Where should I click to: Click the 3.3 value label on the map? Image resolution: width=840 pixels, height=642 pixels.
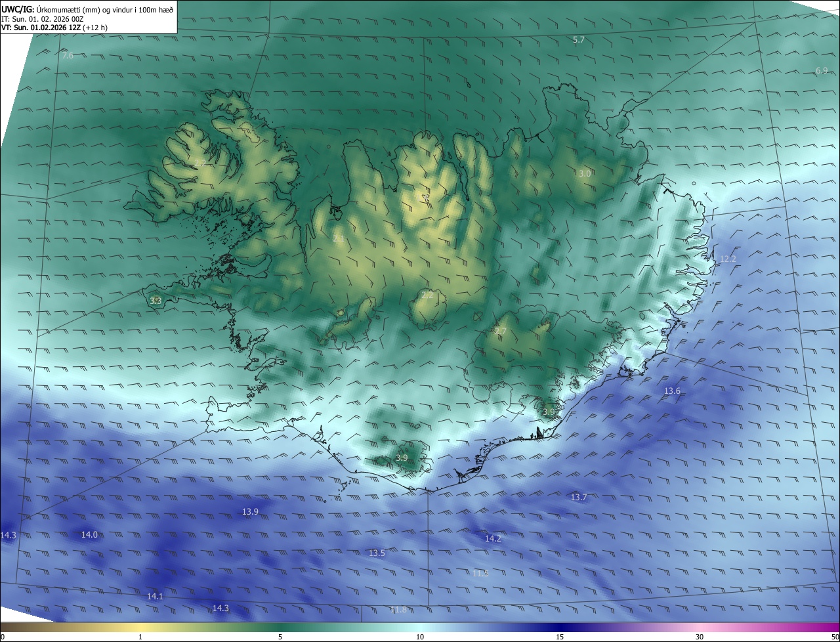156,301
